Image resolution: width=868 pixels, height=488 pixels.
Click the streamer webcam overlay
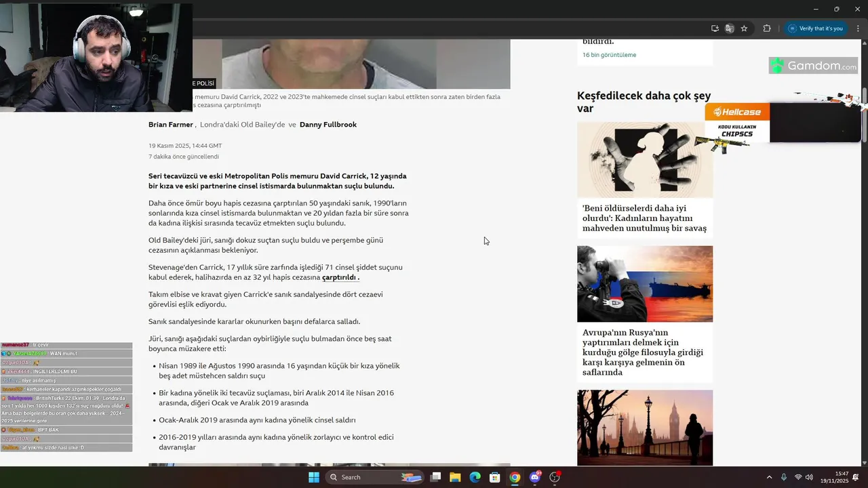pos(96,58)
